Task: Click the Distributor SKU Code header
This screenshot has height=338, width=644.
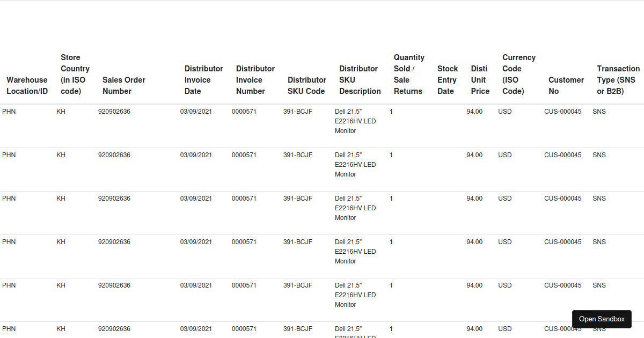Action: (x=307, y=85)
